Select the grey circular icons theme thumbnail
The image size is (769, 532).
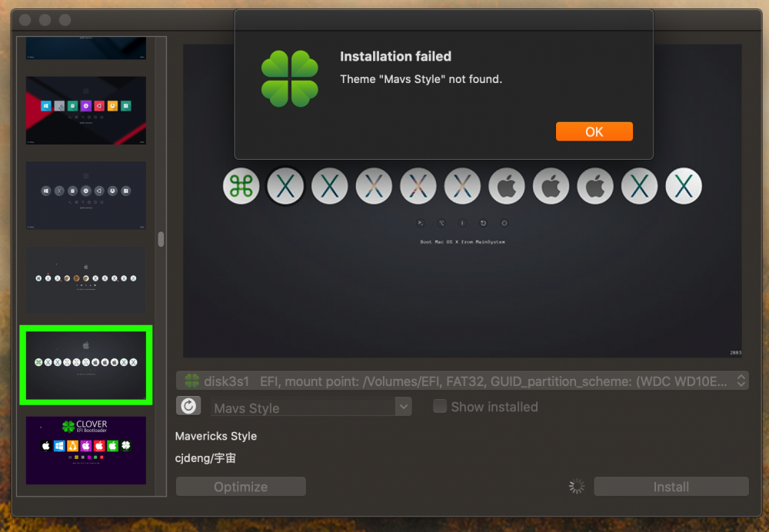[x=86, y=195]
